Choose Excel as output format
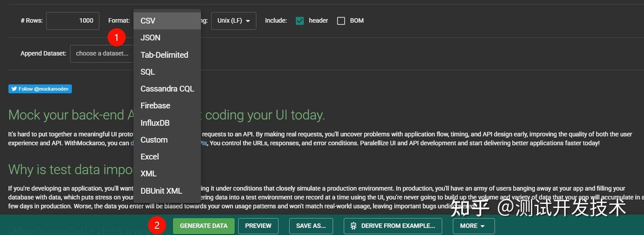Viewport: 644px width, 235px height. (x=149, y=157)
